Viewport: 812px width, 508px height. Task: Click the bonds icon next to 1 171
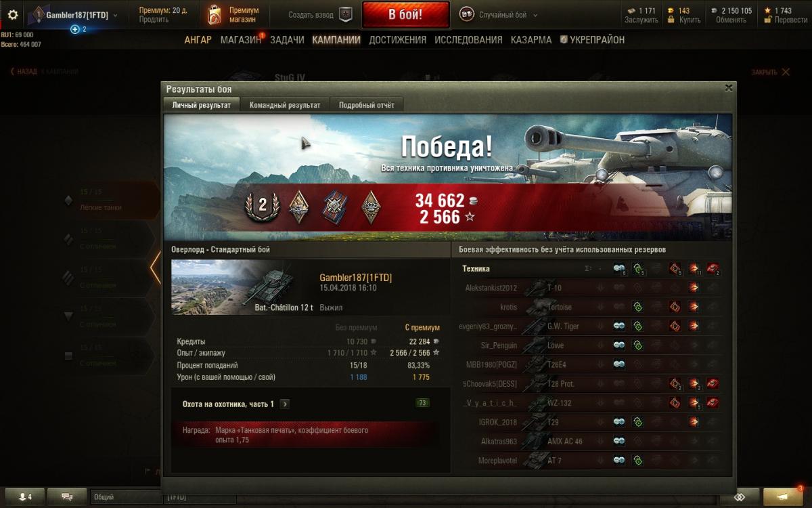pyautogui.click(x=632, y=11)
